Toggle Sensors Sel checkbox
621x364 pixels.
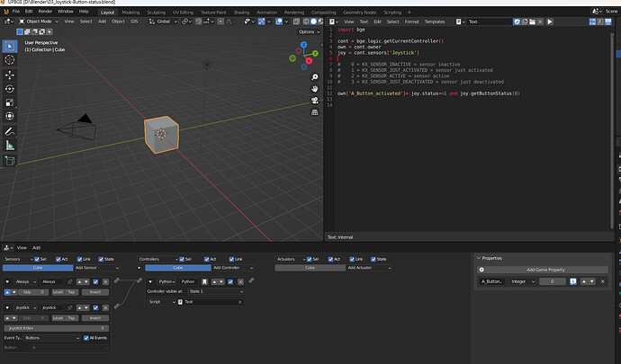37,259
